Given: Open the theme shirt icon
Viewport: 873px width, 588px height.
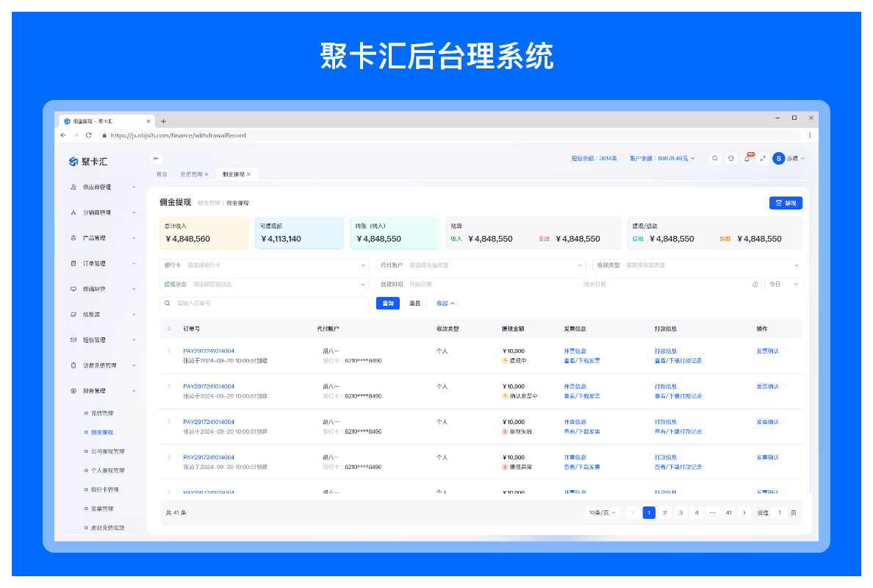Looking at the screenshot, I should (730, 158).
